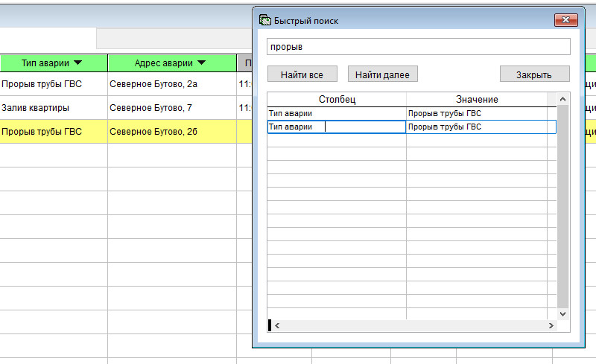Click the 'Закрыть' button
This screenshot has width=596, height=364.
[534, 74]
